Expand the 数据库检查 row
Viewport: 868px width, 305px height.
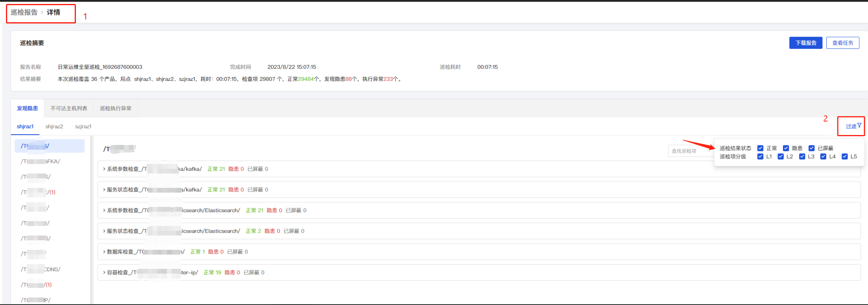click(x=104, y=252)
